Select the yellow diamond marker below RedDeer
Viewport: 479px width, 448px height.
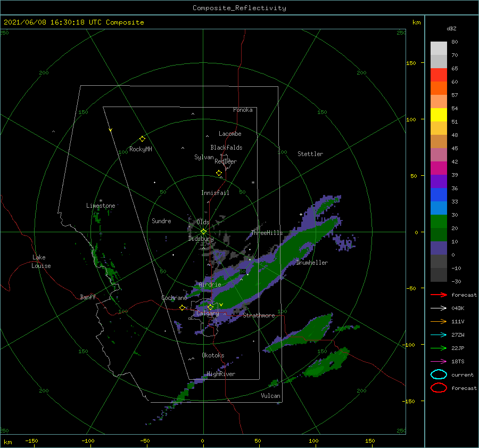219,173
